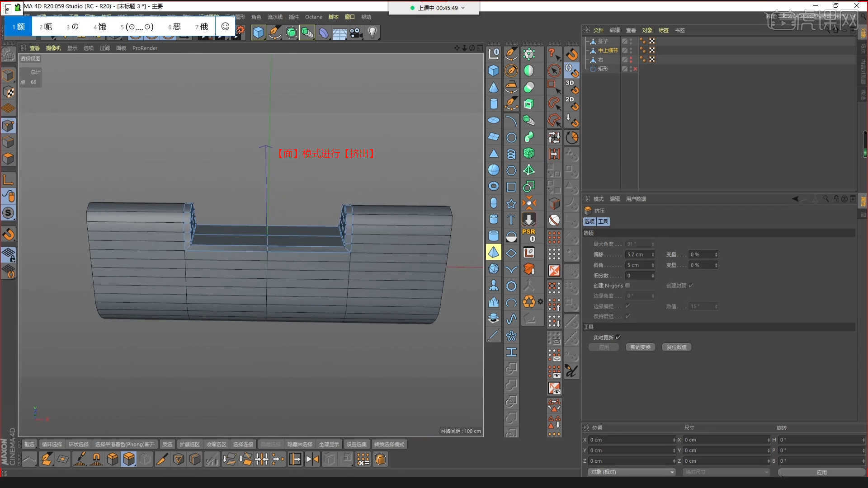Image resolution: width=868 pixels, height=488 pixels.
Task: Click the Snap 'S' icon in left sidebar
Action: click(x=8, y=213)
